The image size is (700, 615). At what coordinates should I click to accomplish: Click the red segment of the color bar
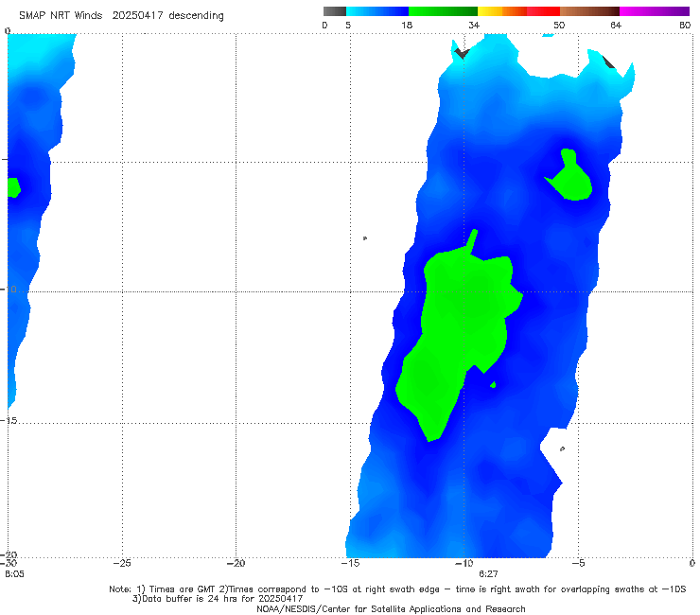pyautogui.click(x=543, y=11)
